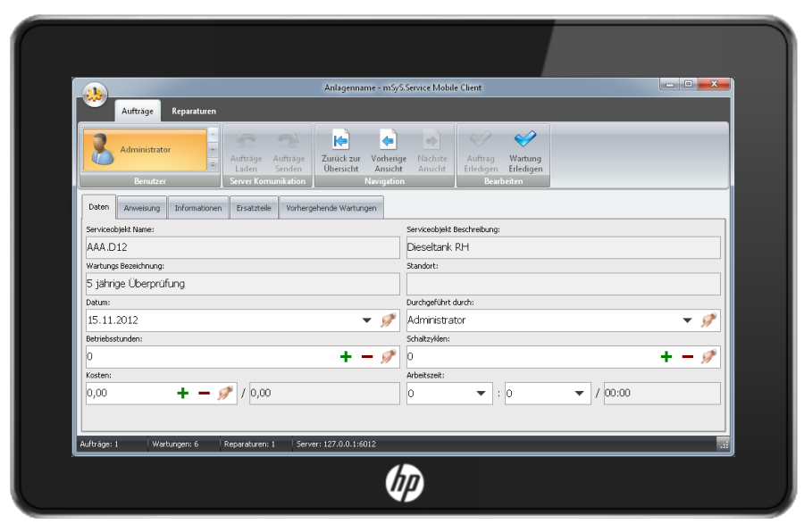
Task: Click the round application menu orb
Action: [95, 95]
